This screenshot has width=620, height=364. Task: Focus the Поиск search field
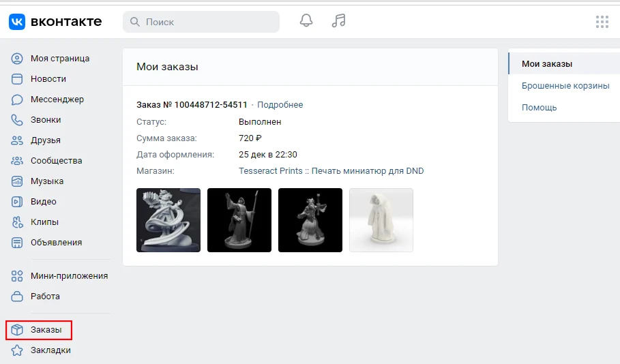point(201,22)
